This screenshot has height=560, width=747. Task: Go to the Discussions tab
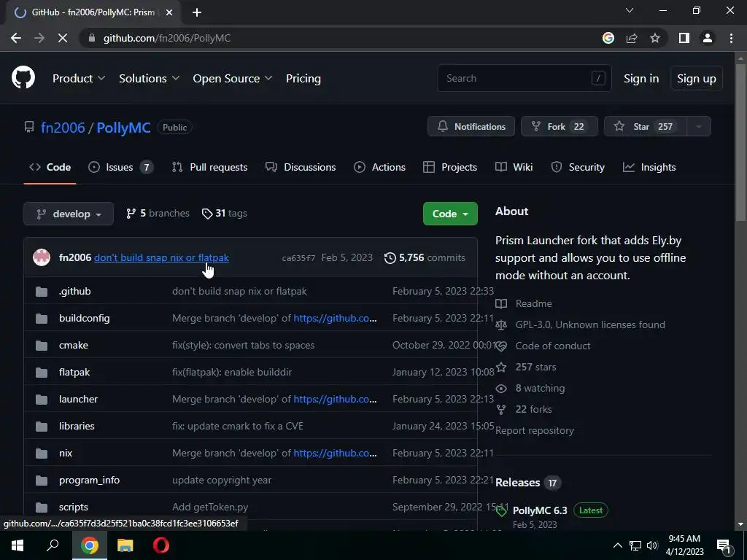(301, 167)
